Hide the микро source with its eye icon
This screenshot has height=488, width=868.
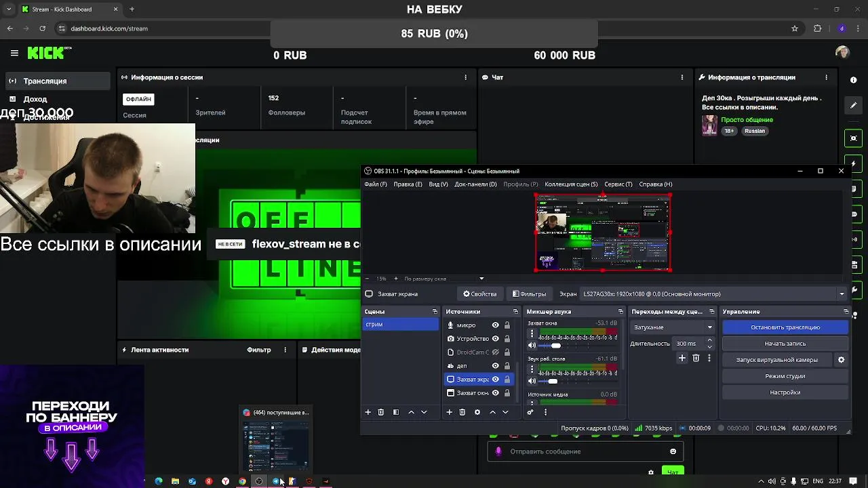tap(496, 325)
